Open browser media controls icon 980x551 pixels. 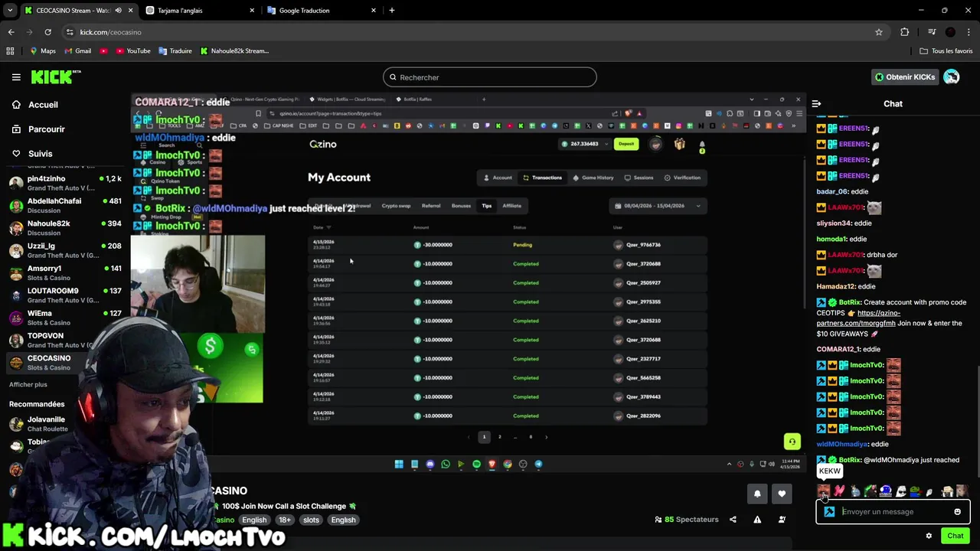tap(931, 32)
